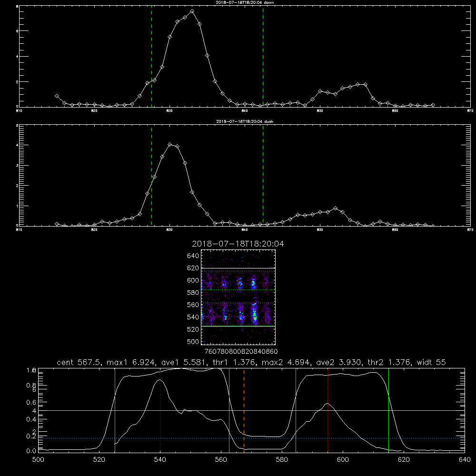Select the green boundary line at 525 in bottom plot
476x476 pixels.
click(x=115, y=410)
